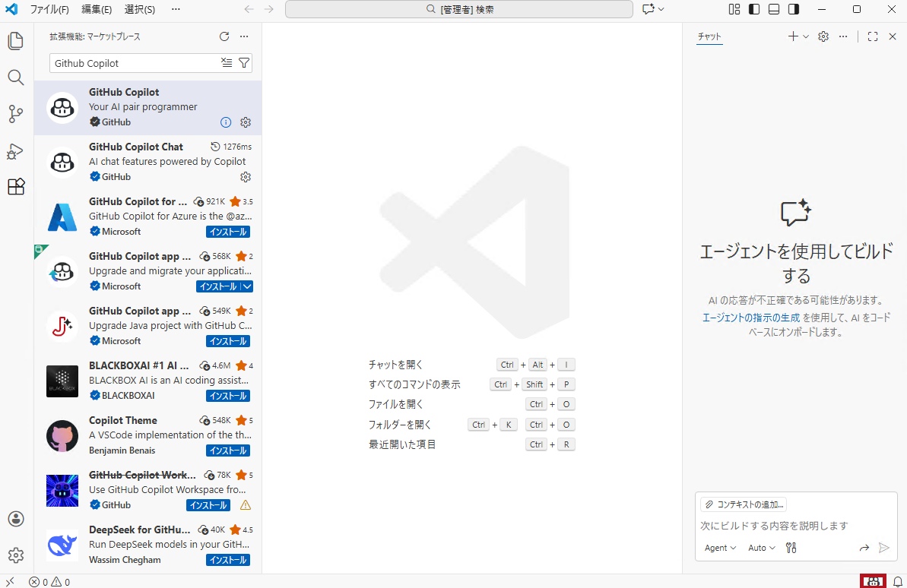907x588 pixels.
Task: Open the Explorer view in activity bar
Action: (x=16, y=41)
